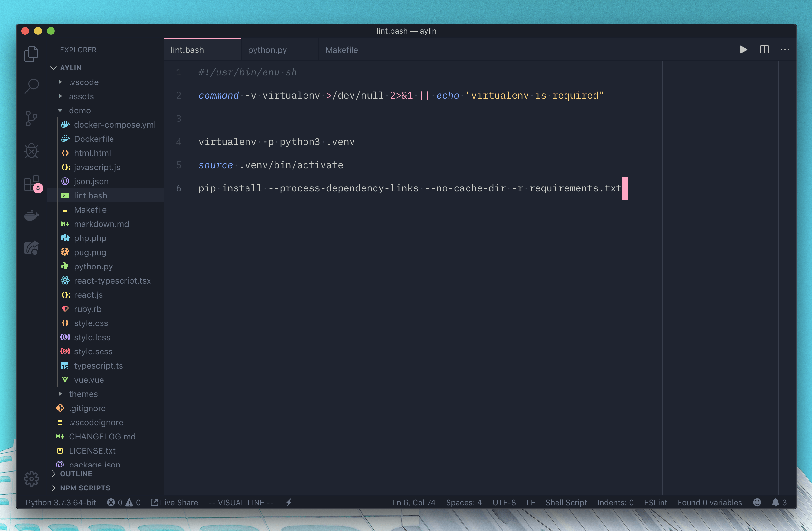
Task: Click Live Share in status bar
Action: (174, 502)
